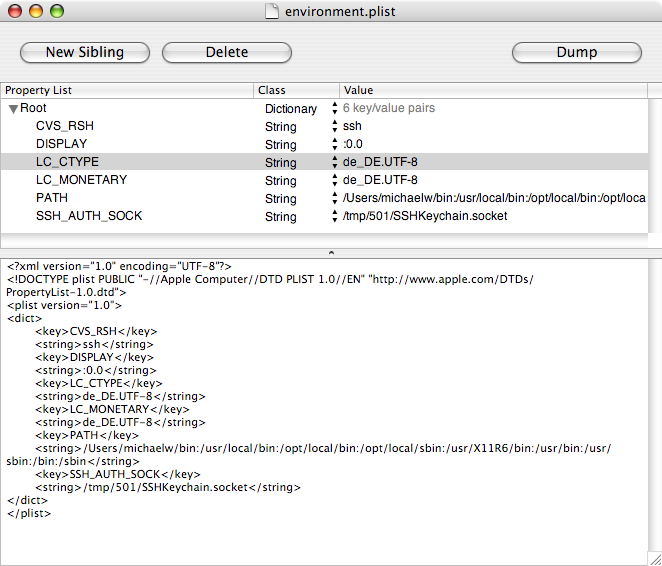Click the Value column header
The height and width of the screenshot is (566, 662).
tap(493, 90)
